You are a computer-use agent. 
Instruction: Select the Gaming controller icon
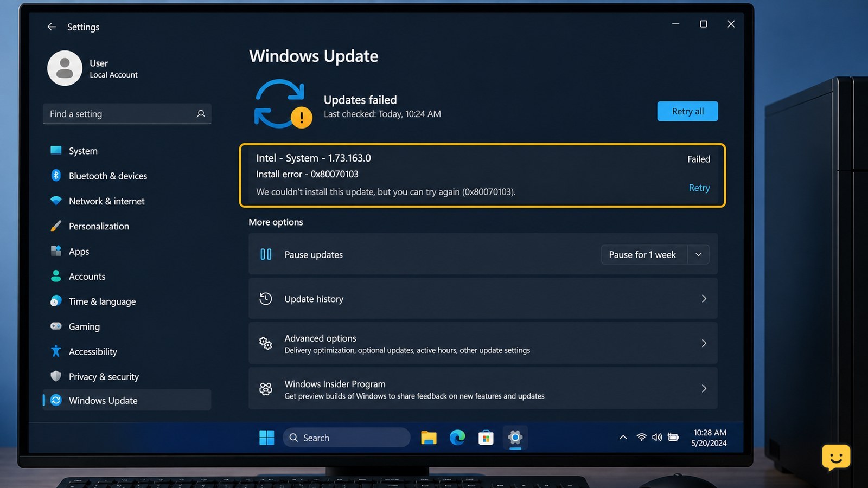[x=56, y=326]
